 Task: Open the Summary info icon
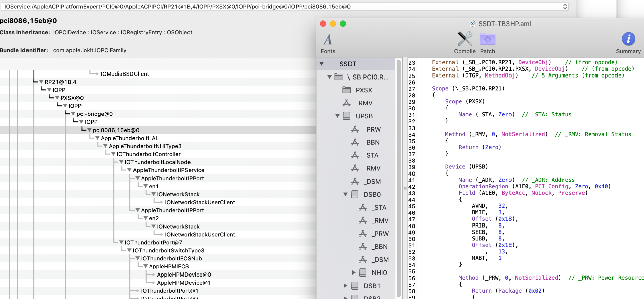click(628, 42)
